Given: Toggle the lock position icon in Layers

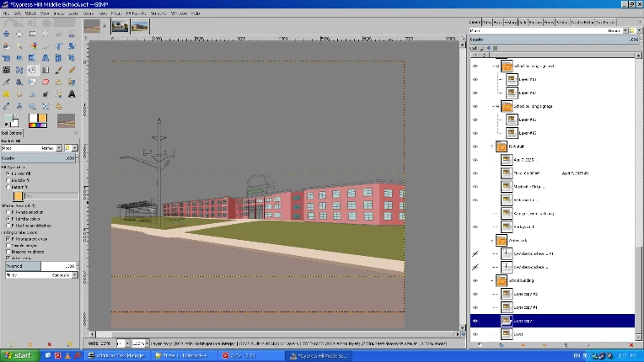Looking at the screenshot, I should (x=489, y=48).
